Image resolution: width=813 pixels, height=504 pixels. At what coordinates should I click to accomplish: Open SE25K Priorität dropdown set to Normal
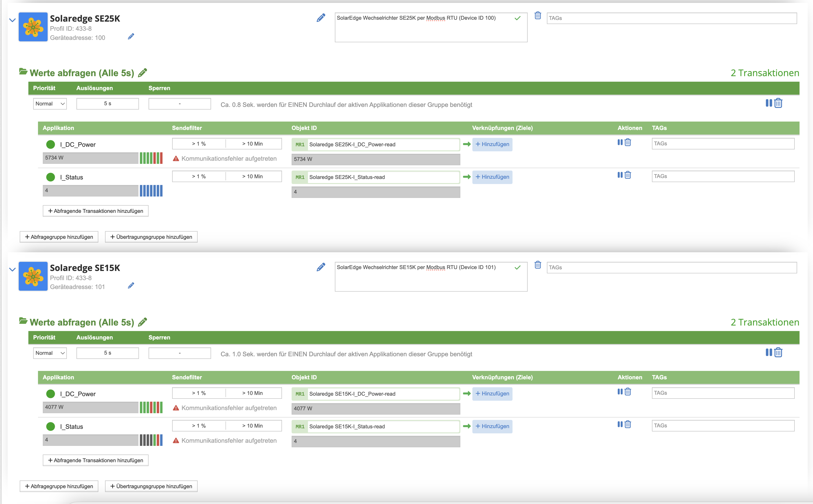click(50, 104)
